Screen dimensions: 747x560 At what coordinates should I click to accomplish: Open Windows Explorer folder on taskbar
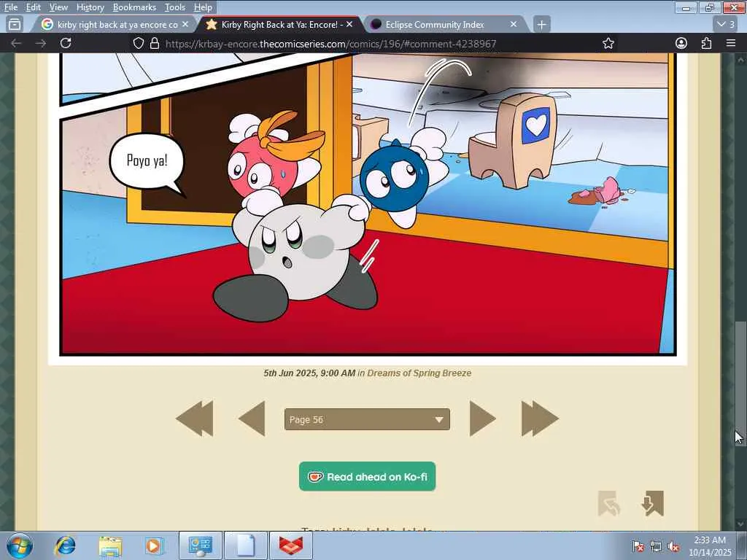pos(111,545)
